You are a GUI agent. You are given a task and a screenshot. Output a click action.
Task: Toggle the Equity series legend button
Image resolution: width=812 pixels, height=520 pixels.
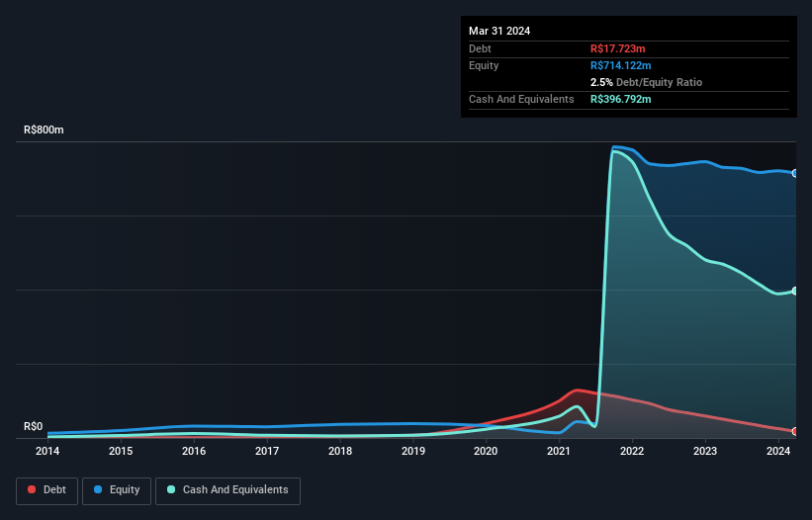pyautogui.click(x=117, y=490)
